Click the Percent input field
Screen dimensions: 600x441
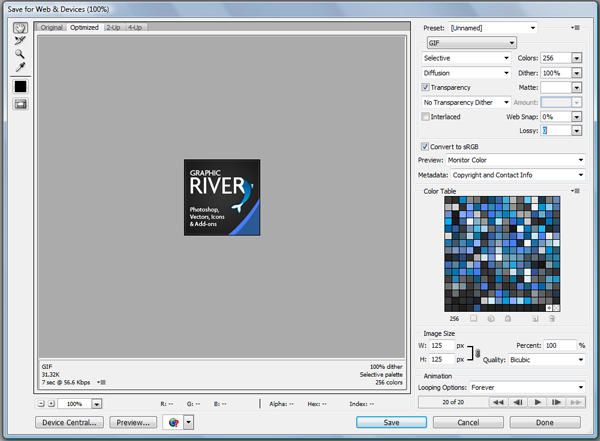[560, 345]
